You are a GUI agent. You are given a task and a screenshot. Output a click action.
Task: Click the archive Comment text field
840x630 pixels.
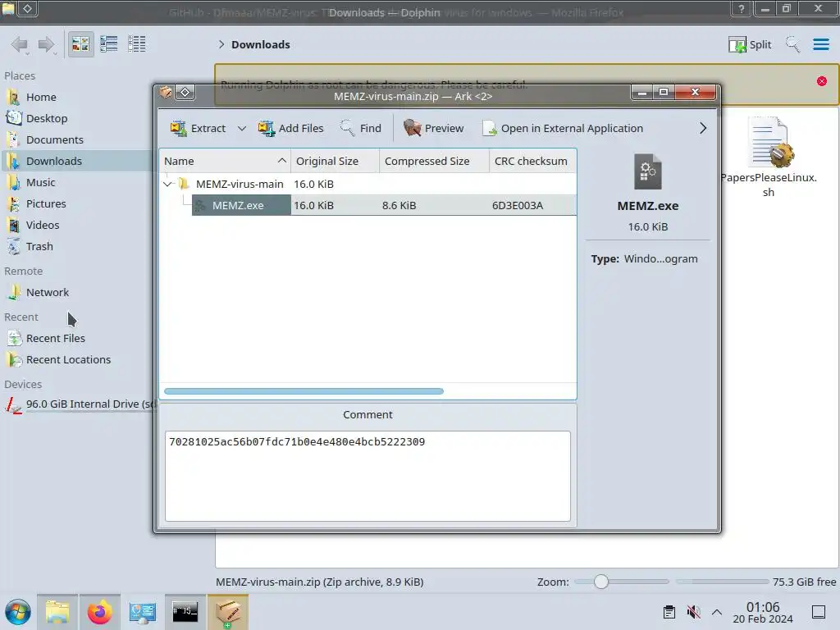pyautogui.click(x=367, y=476)
